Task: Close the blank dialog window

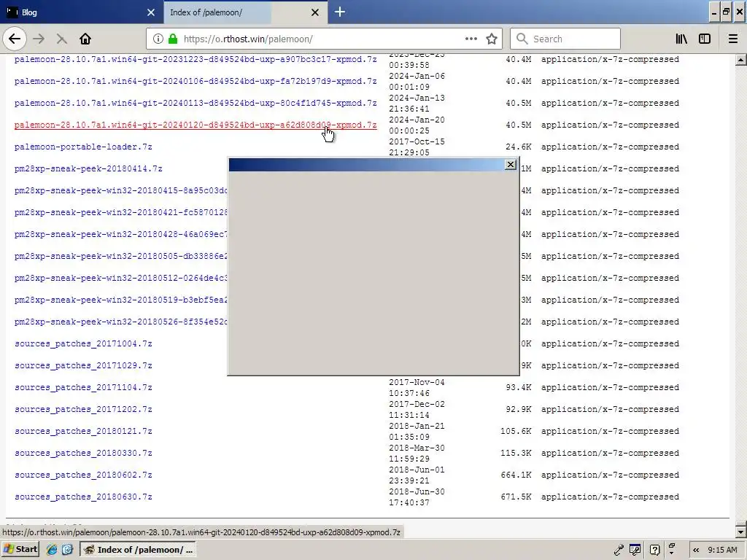Action: click(x=510, y=164)
